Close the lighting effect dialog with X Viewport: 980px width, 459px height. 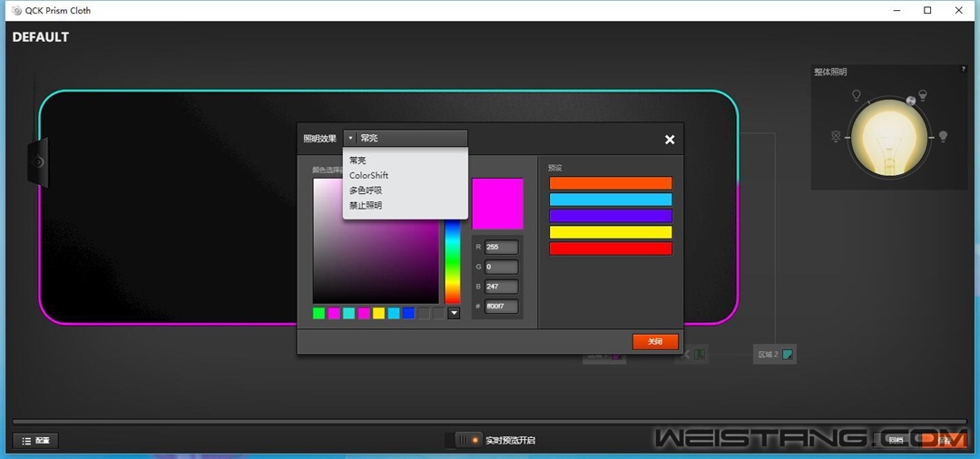[670, 140]
